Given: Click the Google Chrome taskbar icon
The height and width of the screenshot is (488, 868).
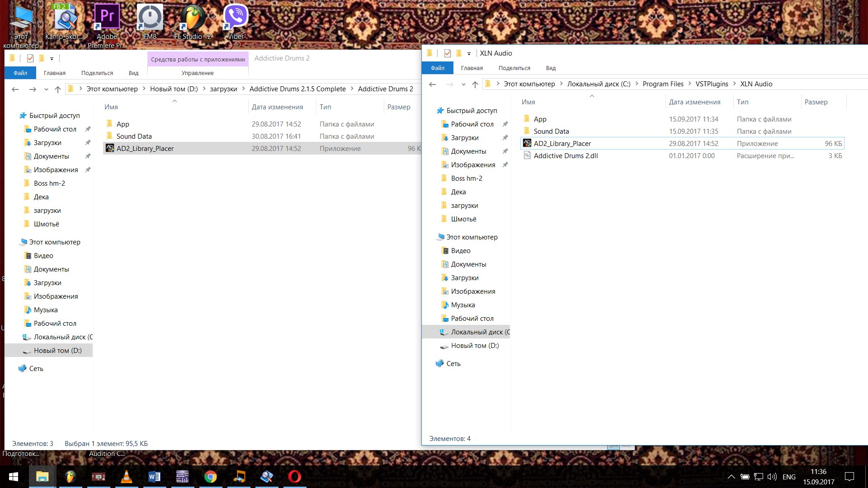Looking at the screenshot, I should pos(211,477).
